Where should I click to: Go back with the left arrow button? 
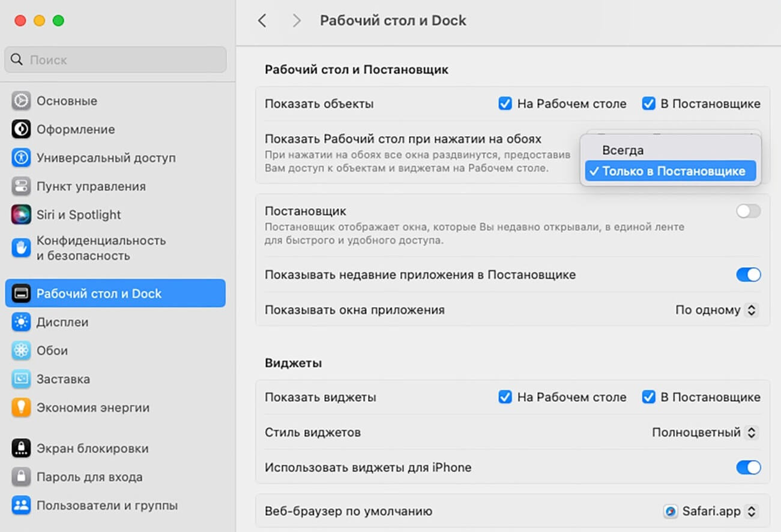click(x=262, y=20)
